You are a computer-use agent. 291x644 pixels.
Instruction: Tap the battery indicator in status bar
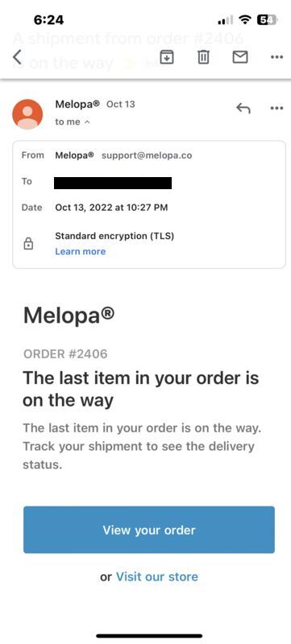(x=267, y=19)
